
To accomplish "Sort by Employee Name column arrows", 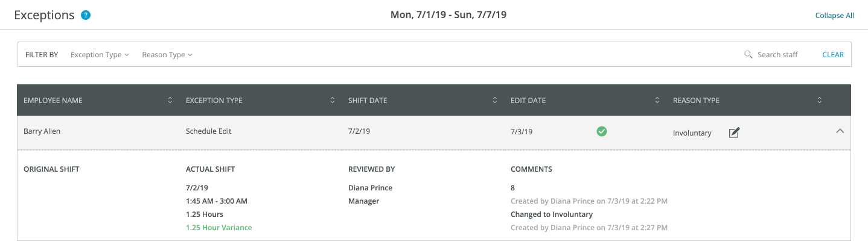I will (170, 100).
